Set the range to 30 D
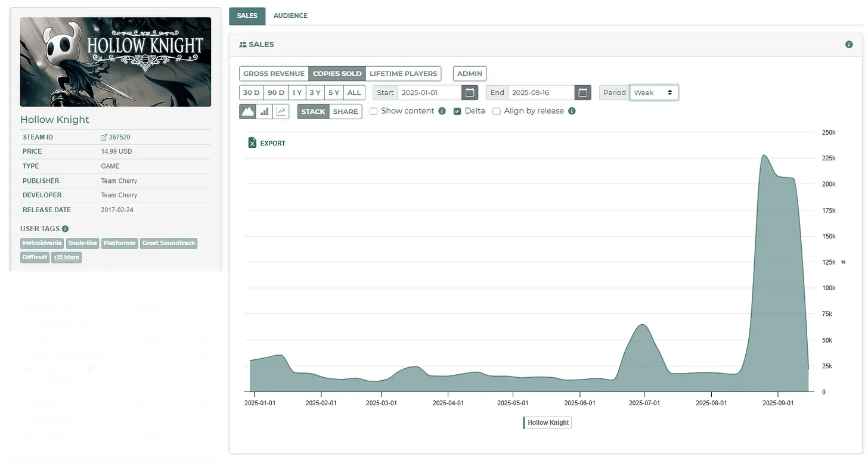Viewport: 868px width, 466px height. coord(252,92)
